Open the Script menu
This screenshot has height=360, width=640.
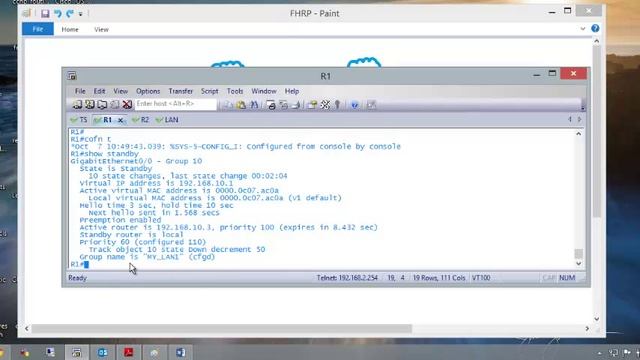(x=209, y=91)
